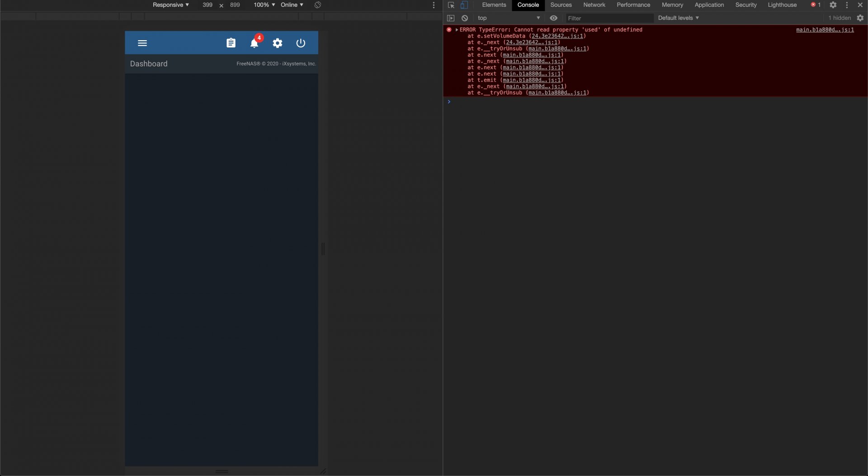The height and width of the screenshot is (476, 868).
Task: Click the FreeNAS copyright iXsystems text
Action: [276, 64]
